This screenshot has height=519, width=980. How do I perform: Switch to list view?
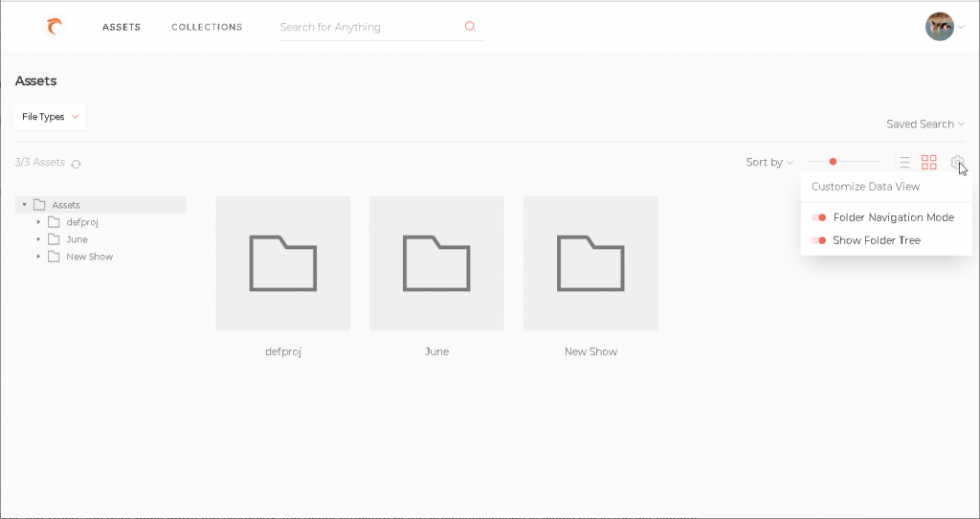point(902,163)
